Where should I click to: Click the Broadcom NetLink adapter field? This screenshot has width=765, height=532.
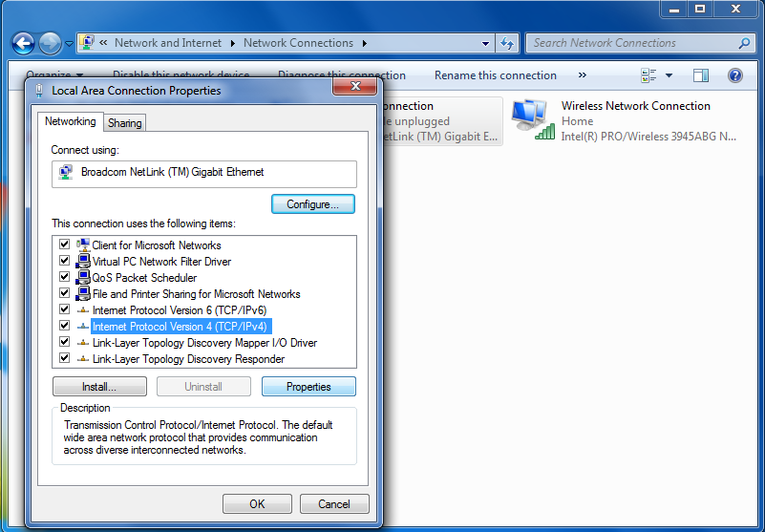pyautogui.click(x=204, y=174)
